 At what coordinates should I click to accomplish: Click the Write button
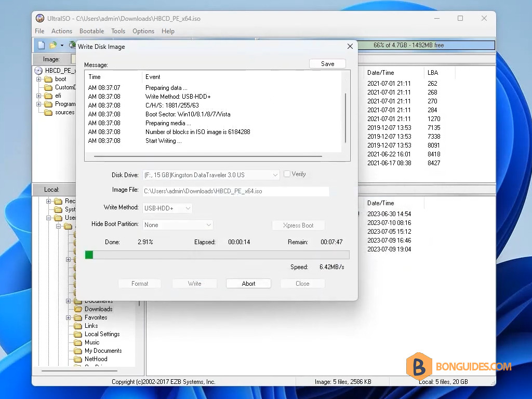[194, 284]
